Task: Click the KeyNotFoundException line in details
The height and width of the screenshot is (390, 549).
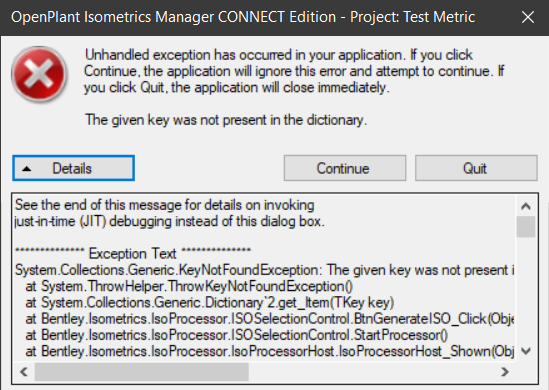Action: pos(265,270)
